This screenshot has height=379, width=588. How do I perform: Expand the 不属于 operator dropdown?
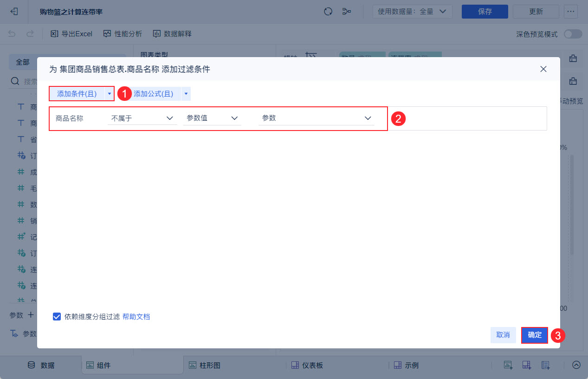142,118
